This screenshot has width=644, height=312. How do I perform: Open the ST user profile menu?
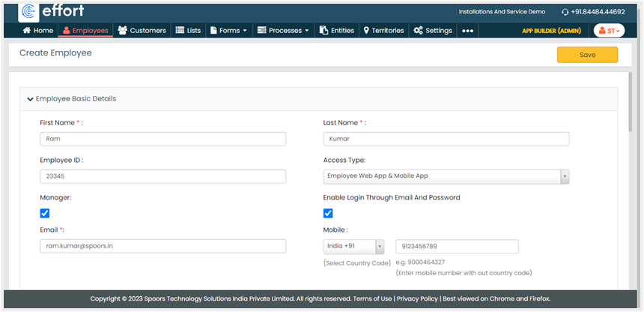click(x=608, y=31)
